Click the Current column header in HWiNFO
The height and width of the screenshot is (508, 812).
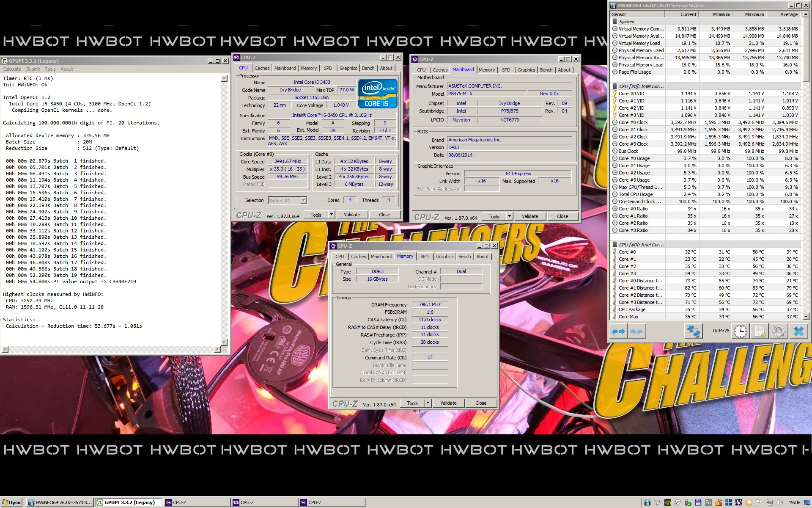(681, 14)
